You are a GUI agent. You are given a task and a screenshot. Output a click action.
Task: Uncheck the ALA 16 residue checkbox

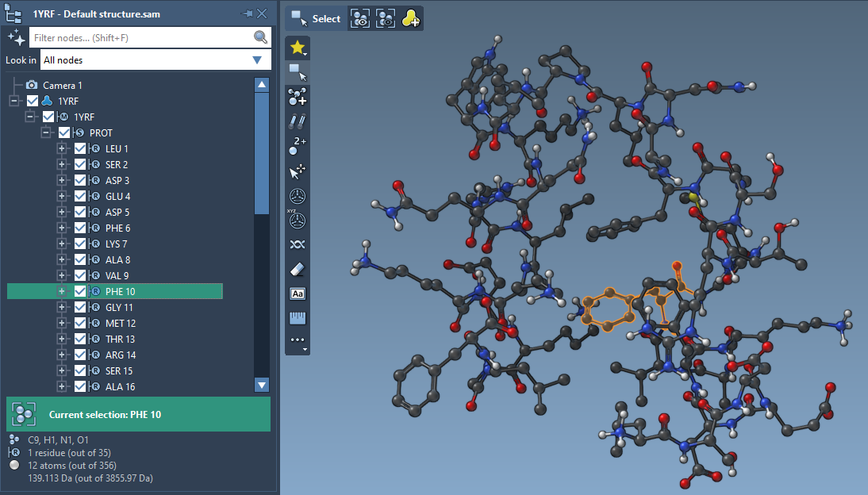[x=80, y=387]
